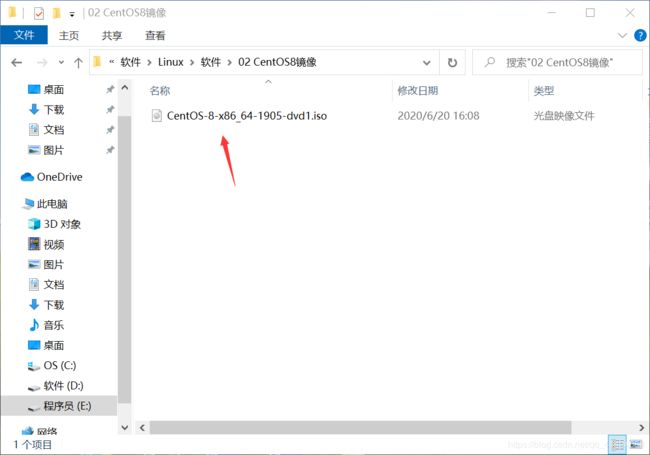Click the search box for 02 CentOS8镜像
Image resolution: width=650 pixels, height=455 pixels.
click(x=558, y=63)
